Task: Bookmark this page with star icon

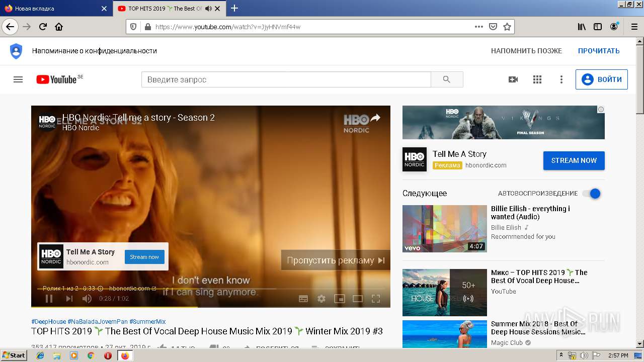Action: click(x=507, y=27)
